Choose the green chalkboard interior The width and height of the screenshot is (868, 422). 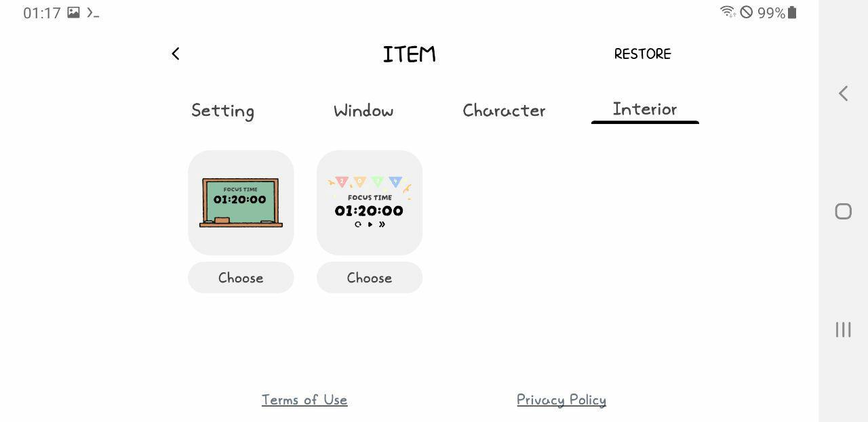click(241, 277)
